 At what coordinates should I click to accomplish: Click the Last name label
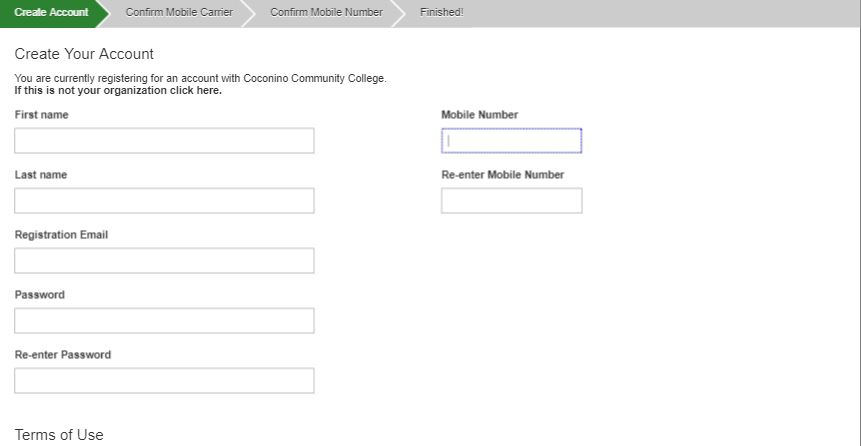pos(41,175)
